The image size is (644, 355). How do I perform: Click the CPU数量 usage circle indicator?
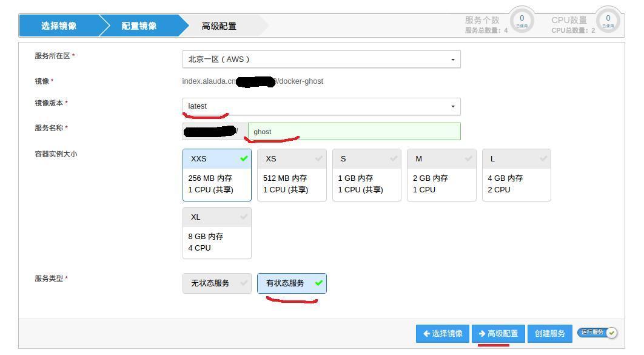point(608,21)
